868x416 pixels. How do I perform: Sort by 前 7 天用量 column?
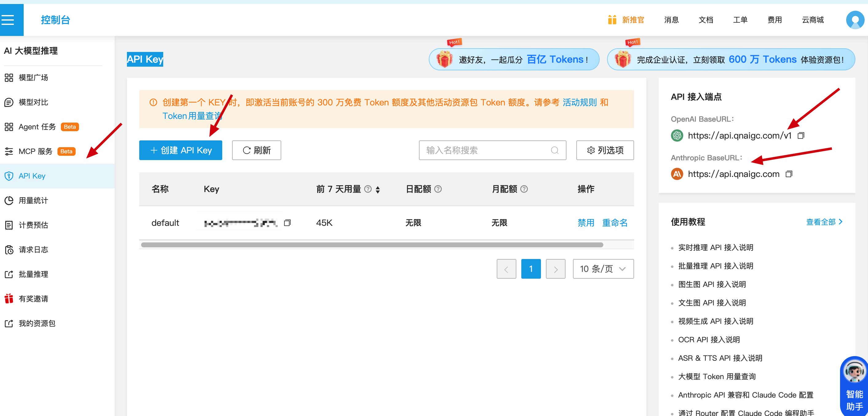point(378,190)
